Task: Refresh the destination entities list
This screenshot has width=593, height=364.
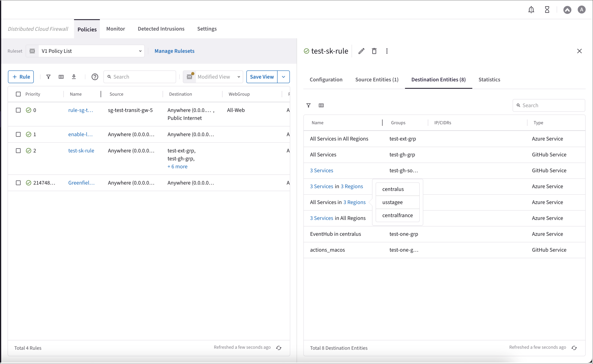Action: tap(574, 348)
